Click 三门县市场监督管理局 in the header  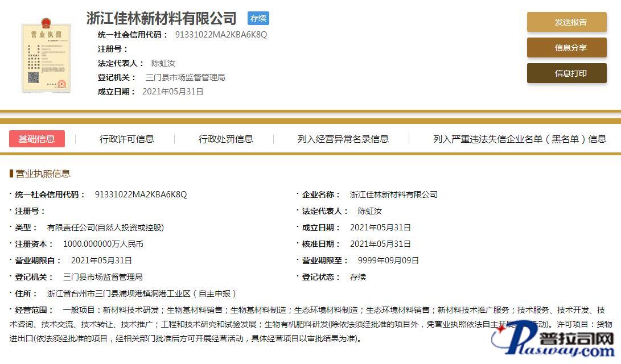[185, 77]
